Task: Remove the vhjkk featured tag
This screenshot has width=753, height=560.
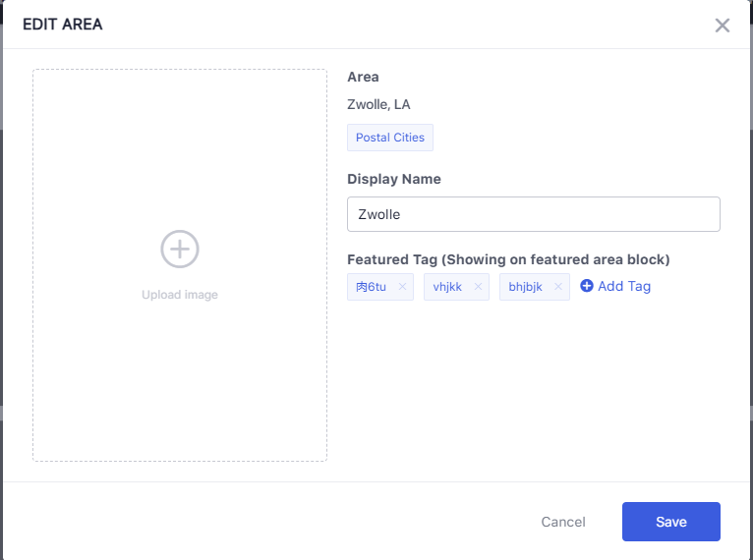Action: click(478, 287)
